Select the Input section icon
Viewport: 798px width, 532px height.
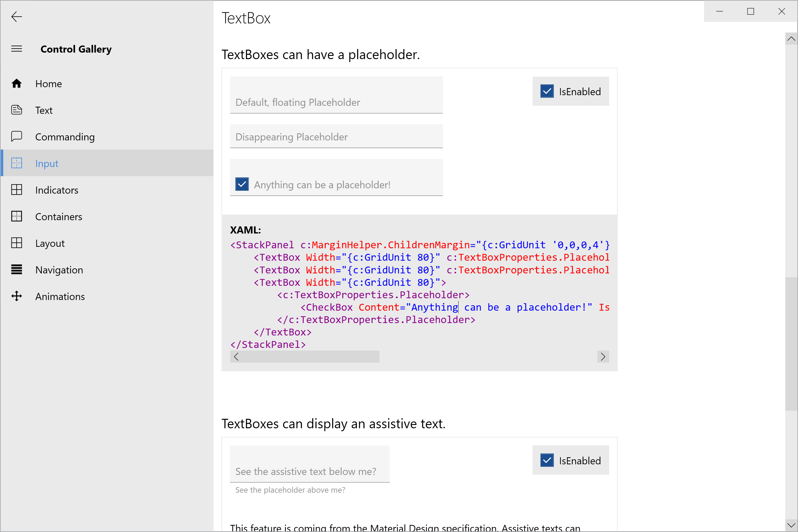coord(17,163)
